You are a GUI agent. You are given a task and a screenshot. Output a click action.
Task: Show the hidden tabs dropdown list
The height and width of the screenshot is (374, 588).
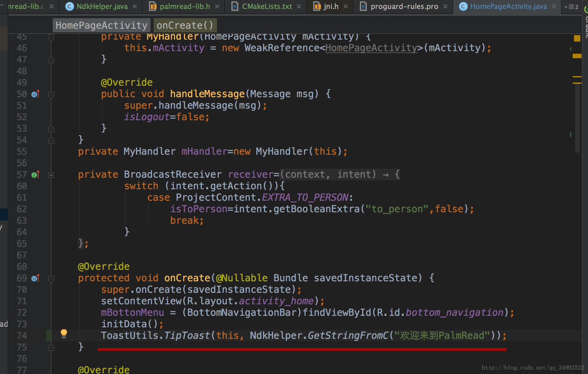[x=571, y=7]
